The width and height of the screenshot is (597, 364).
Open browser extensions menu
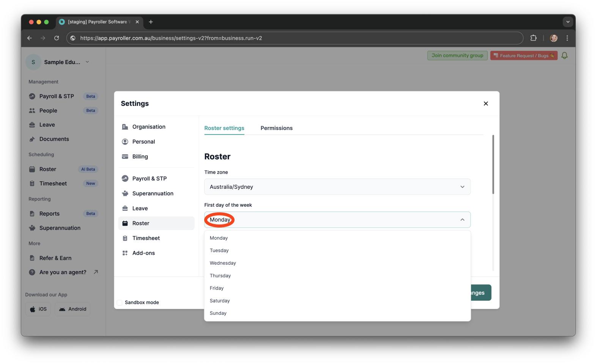533,38
